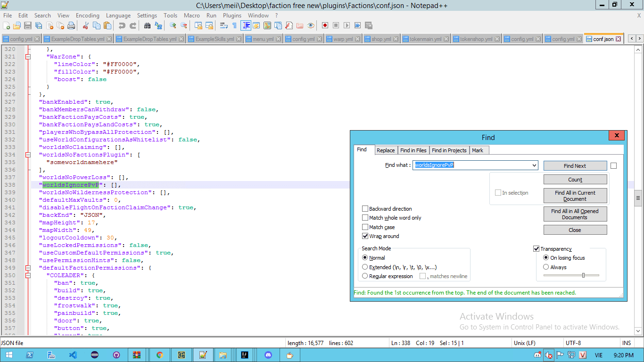Click the Save file toolbar icon
Viewport: 644px width, 362px height.
[x=28, y=25]
